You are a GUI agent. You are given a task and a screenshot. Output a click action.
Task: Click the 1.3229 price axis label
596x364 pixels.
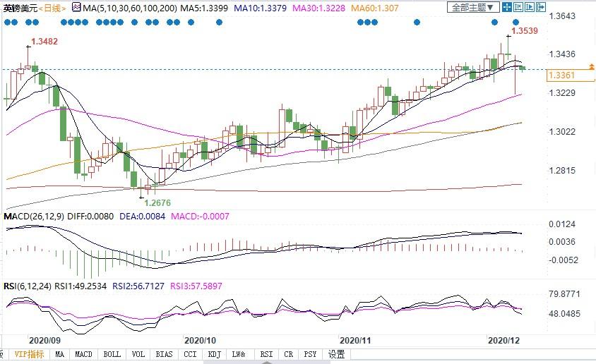(x=562, y=93)
